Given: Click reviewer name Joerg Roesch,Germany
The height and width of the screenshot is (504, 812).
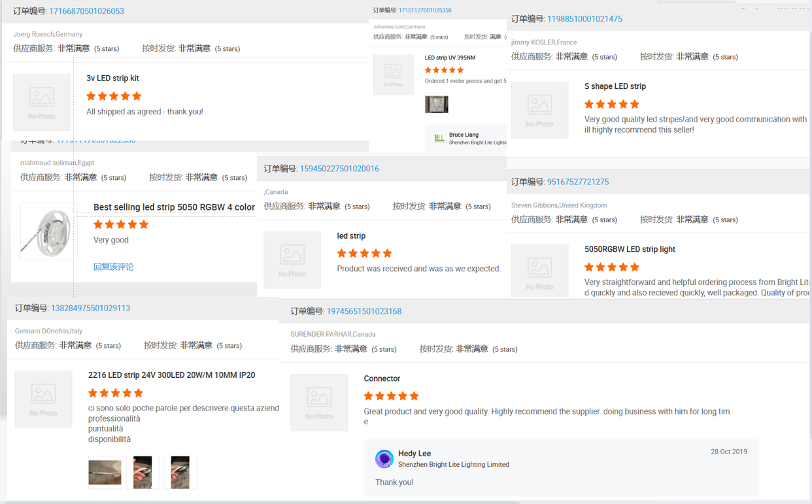Looking at the screenshot, I should tap(48, 34).
